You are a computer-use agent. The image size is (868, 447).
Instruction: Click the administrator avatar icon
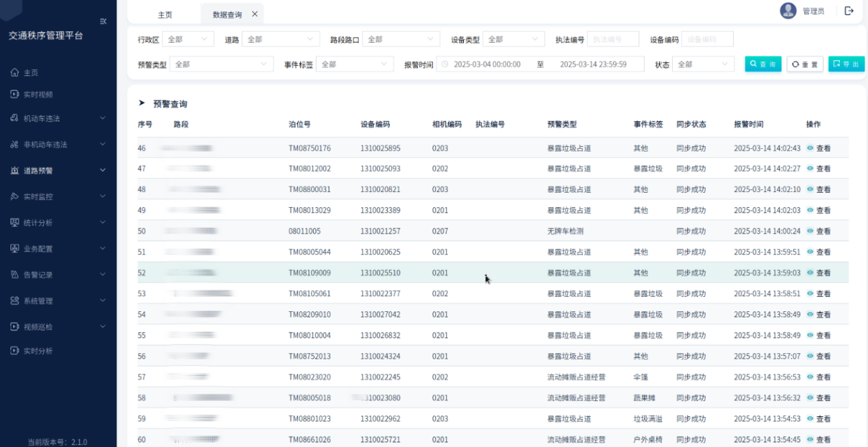pyautogui.click(x=788, y=11)
